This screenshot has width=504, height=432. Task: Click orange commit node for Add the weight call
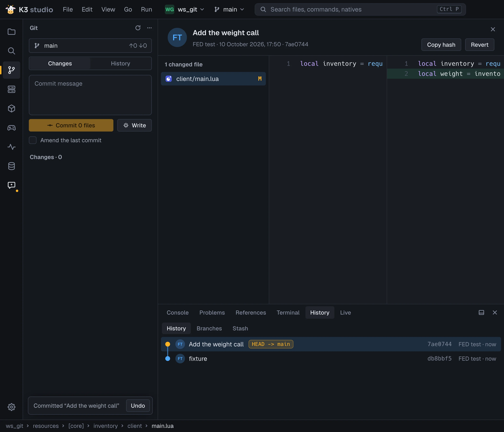coord(168,344)
